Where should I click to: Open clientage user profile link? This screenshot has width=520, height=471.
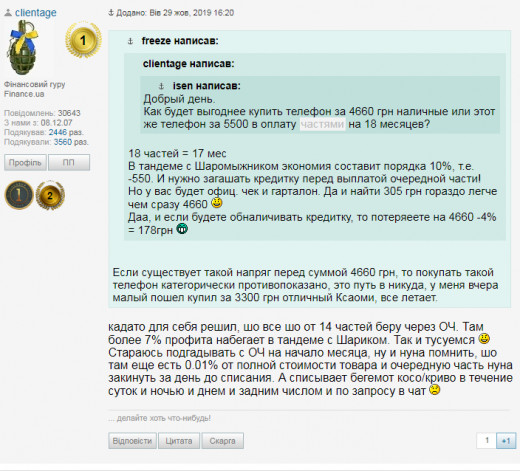35,13
